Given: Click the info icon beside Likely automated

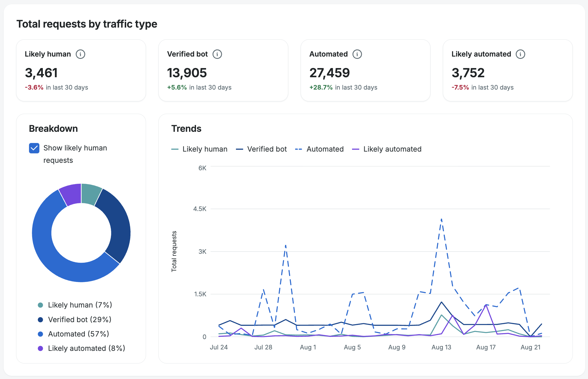Looking at the screenshot, I should [x=520, y=54].
